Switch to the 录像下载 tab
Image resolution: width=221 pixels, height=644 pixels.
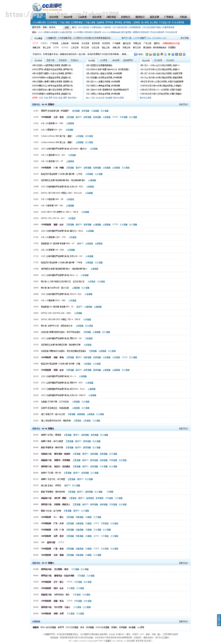coord(50,60)
